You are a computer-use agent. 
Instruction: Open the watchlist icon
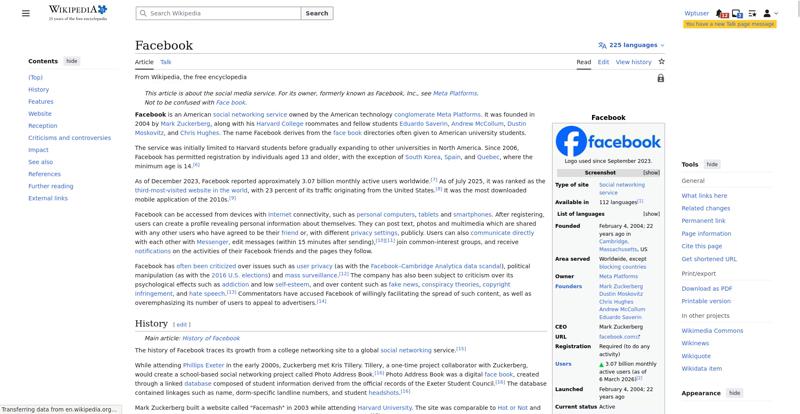pyautogui.click(x=754, y=13)
